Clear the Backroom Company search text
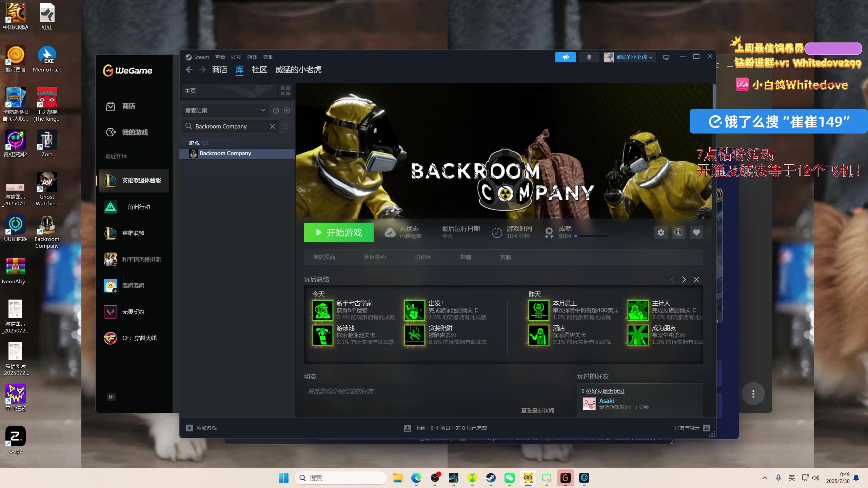The height and width of the screenshot is (488, 868). click(x=272, y=126)
